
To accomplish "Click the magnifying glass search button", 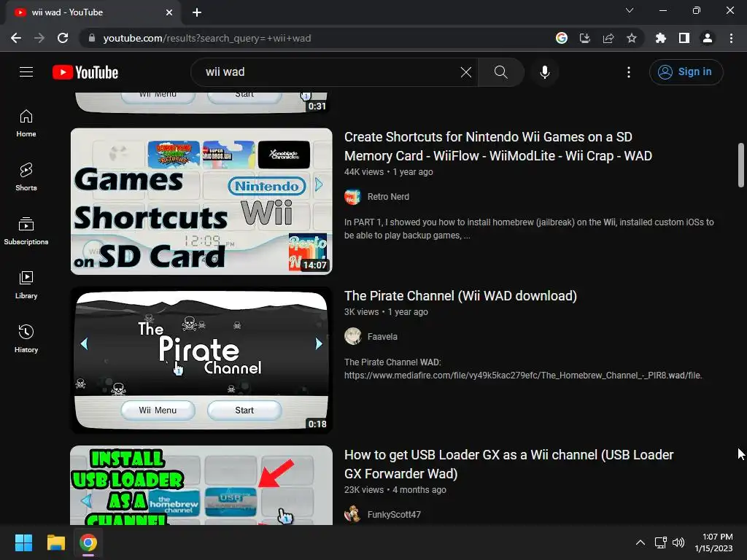I will point(500,72).
